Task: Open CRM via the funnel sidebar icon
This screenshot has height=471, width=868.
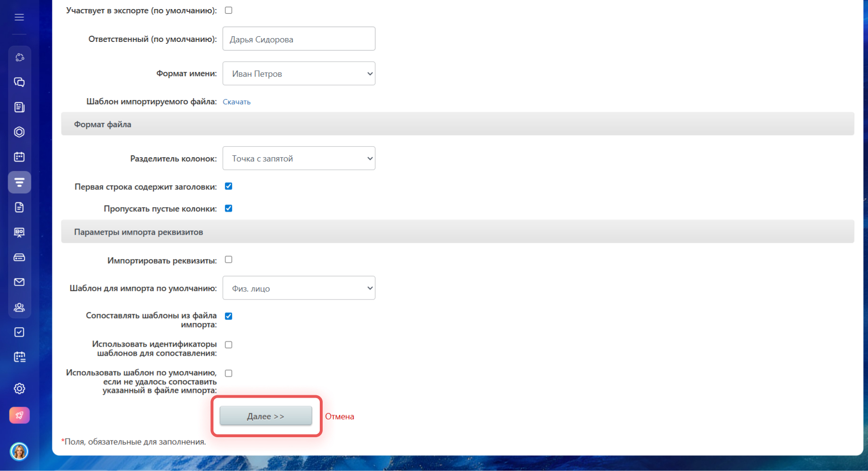Action: (19, 182)
